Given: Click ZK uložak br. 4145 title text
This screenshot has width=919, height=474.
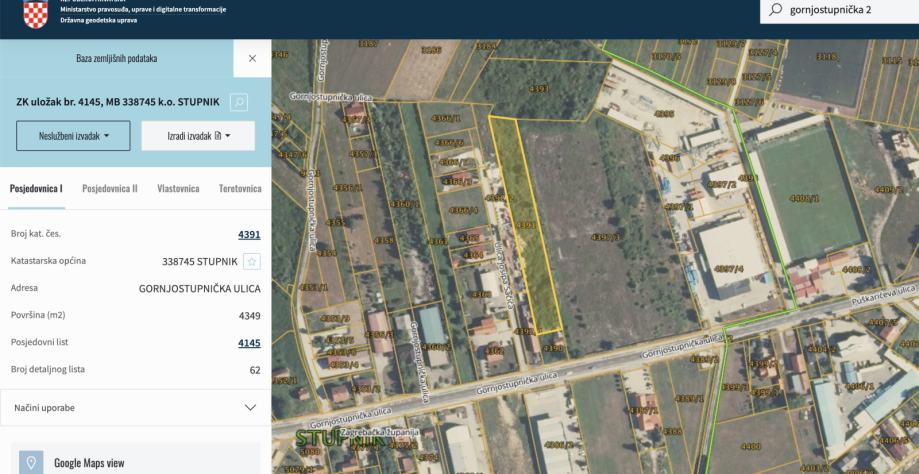Looking at the screenshot, I should (x=118, y=102).
